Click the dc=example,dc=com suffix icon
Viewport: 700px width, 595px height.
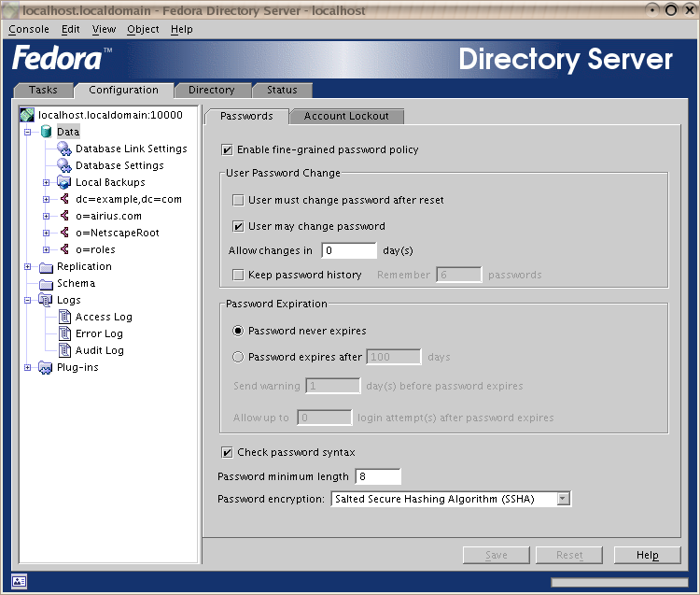64,199
